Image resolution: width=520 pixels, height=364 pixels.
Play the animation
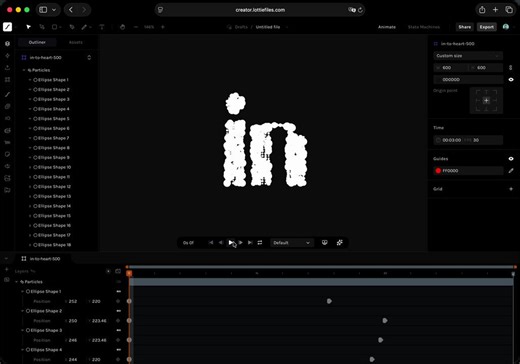click(x=231, y=243)
